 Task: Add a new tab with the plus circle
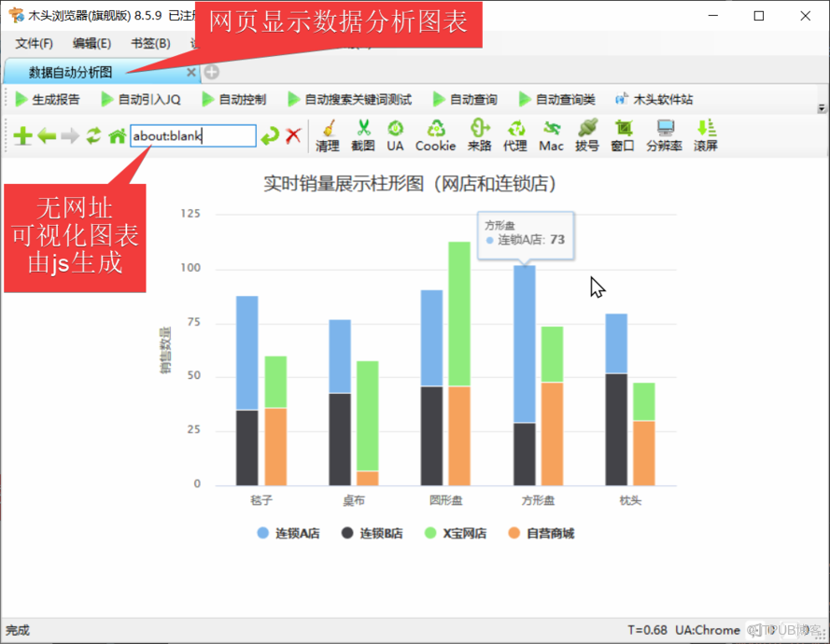coord(212,72)
